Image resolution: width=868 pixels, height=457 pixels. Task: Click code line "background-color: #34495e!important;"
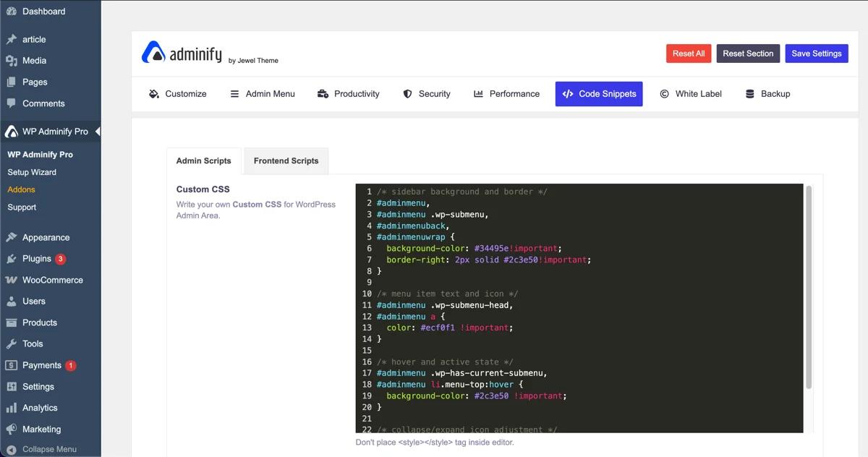(474, 248)
